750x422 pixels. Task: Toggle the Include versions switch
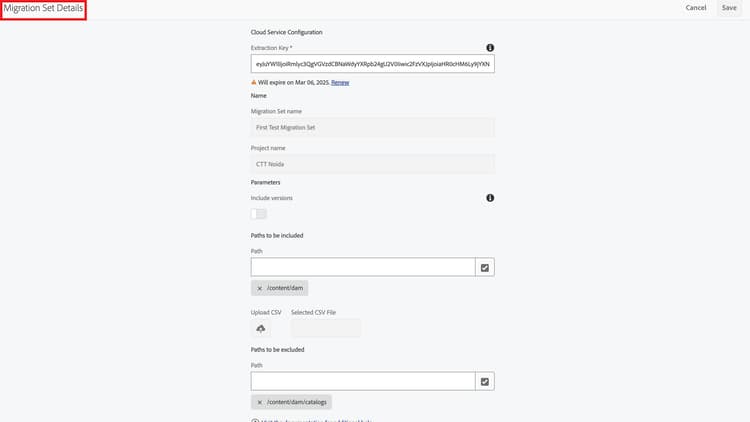coord(259,213)
